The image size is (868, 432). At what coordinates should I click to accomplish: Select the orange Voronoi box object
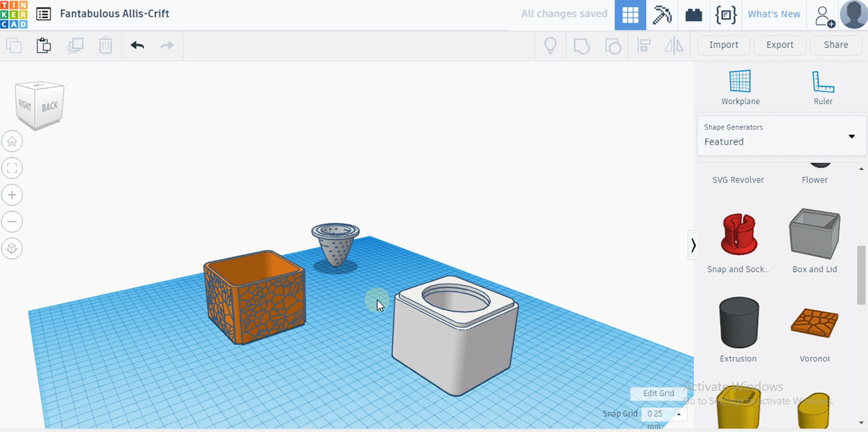point(255,298)
